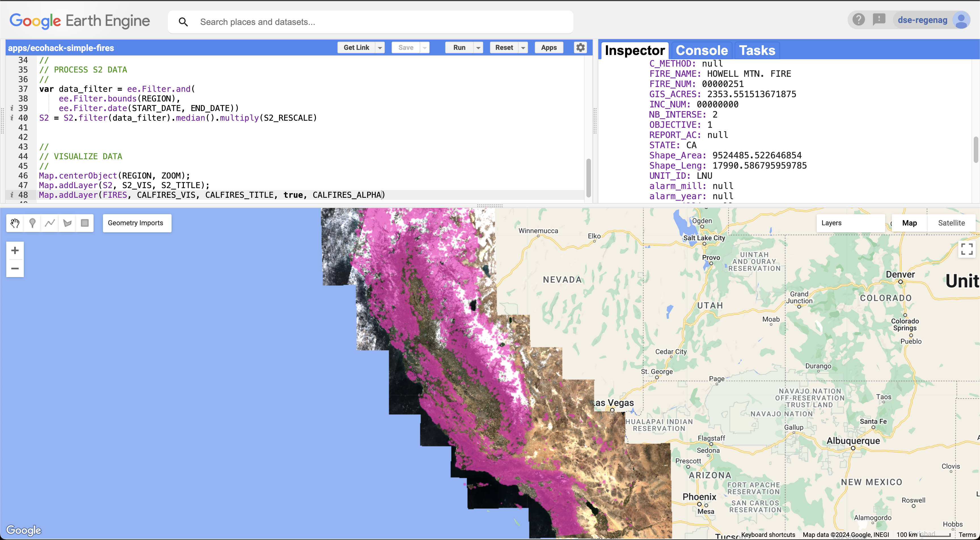Click apps/ecohack-simple-fires script title
This screenshot has height=540, width=980.
pyautogui.click(x=61, y=48)
